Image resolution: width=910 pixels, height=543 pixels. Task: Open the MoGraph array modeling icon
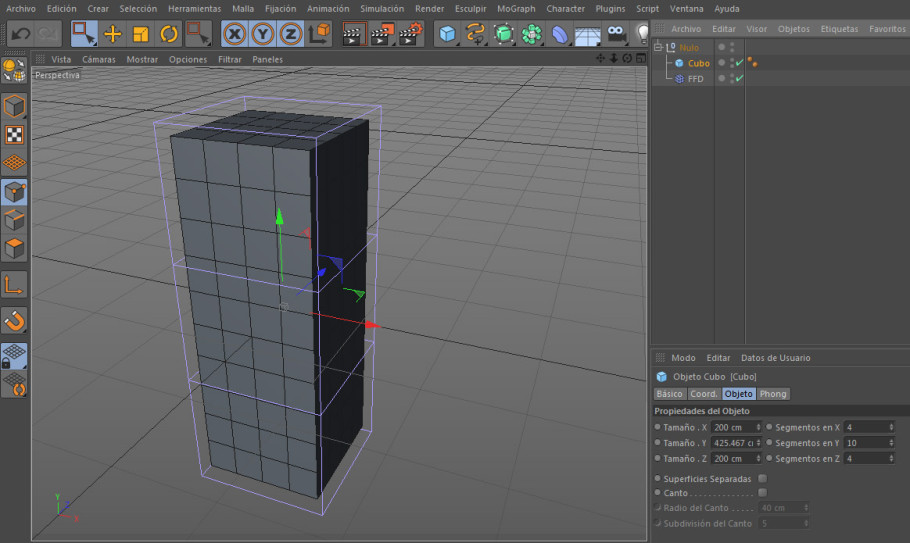[531, 34]
